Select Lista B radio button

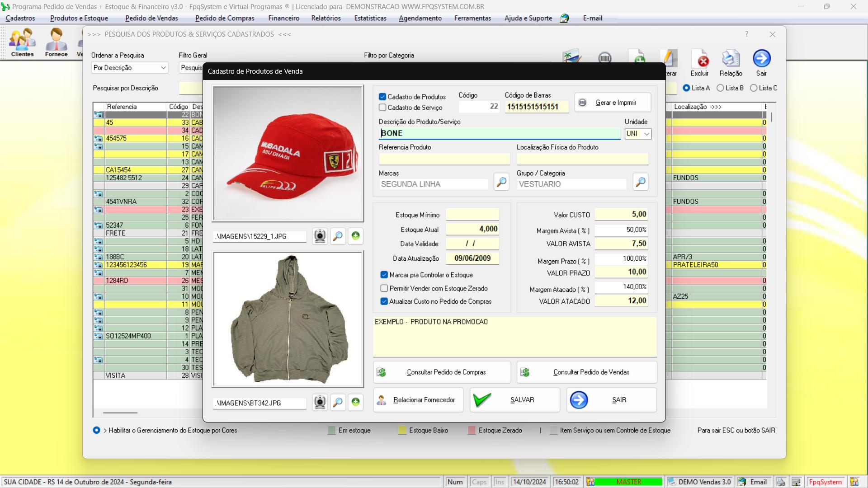(722, 88)
